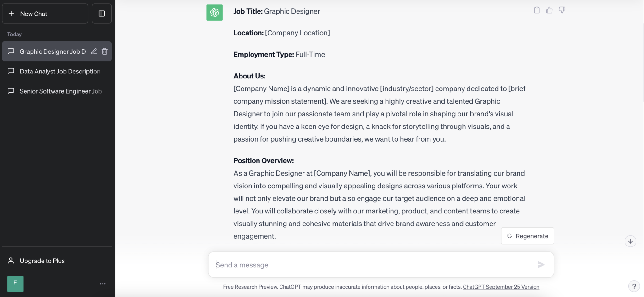
Task: Copy the job description response
Action: pos(536,10)
